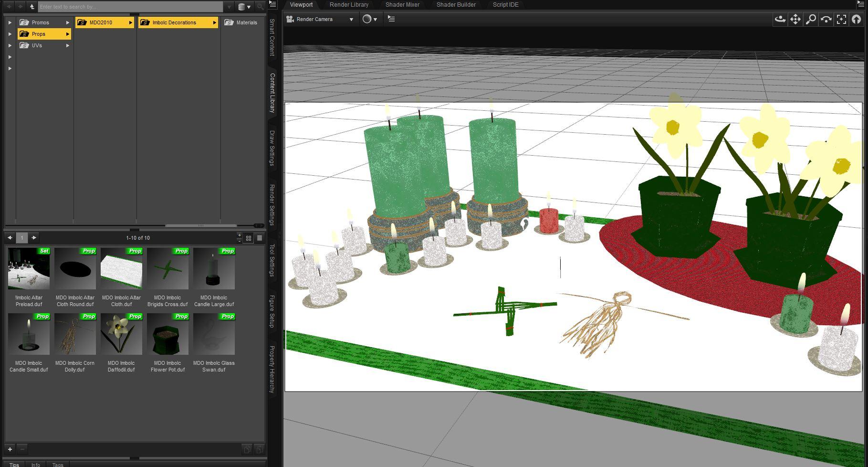868x467 pixels.
Task: Open the database filter dropdown beside search
Action: (244, 7)
